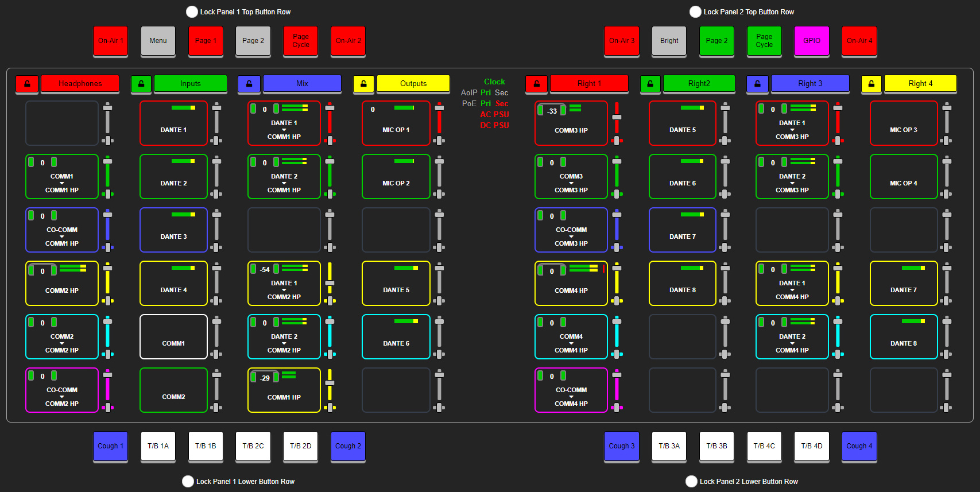This screenshot has width=980, height=492.
Task: Click the yellow lock icon beside Outputs
Action: click(x=363, y=84)
